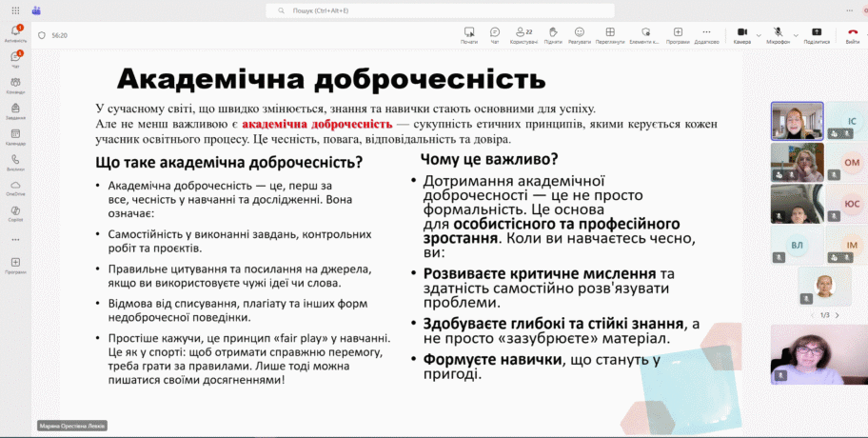
Task: Select the ОМ participant tile
Action: coord(846,163)
